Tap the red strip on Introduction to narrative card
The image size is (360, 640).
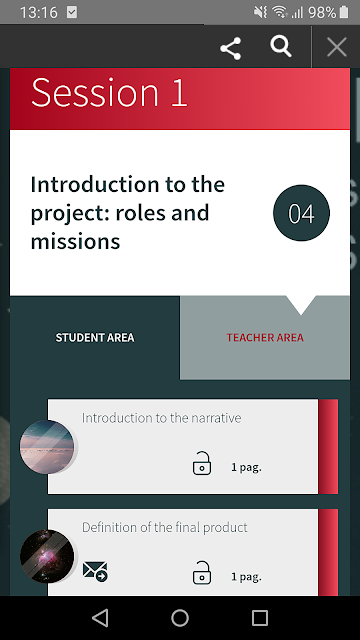328,447
